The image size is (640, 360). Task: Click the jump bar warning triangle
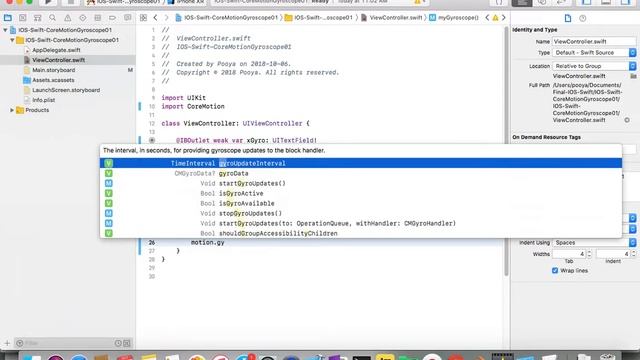pyautogui.click(x=495, y=18)
